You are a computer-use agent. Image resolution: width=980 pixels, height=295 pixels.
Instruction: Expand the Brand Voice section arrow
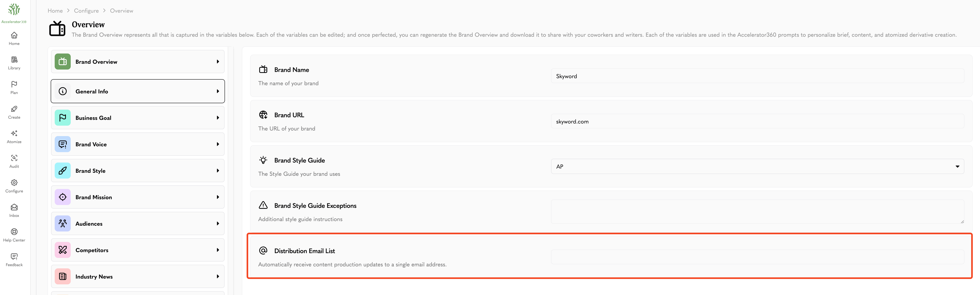click(218, 144)
